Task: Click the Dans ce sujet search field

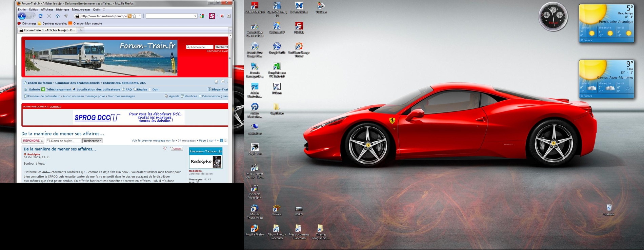Action: pos(64,141)
